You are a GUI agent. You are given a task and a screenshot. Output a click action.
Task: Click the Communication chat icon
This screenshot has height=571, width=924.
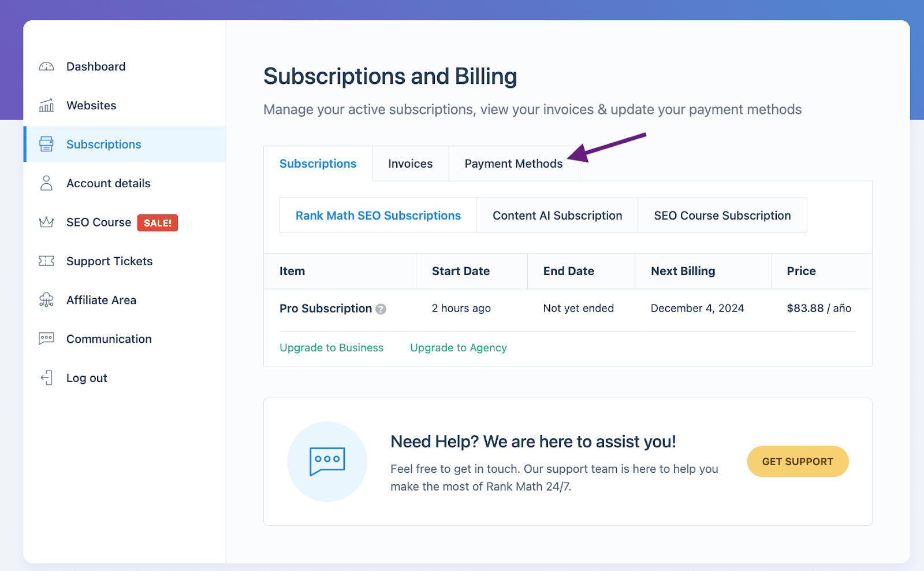[46, 339]
